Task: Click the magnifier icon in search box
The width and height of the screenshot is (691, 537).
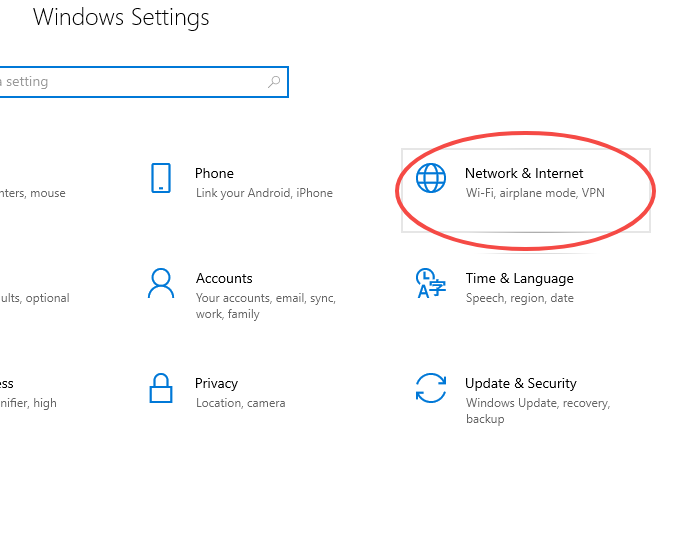Action: (x=274, y=81)
